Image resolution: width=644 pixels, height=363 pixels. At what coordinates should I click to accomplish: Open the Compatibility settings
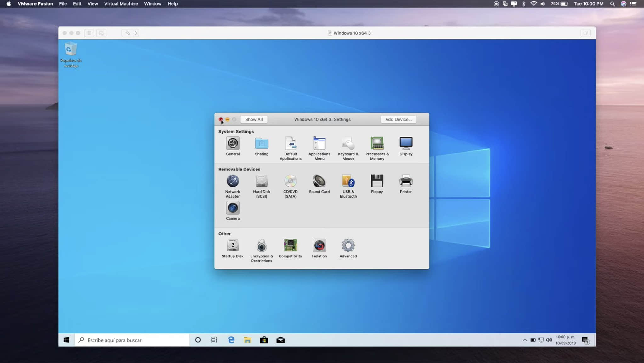click(290, 246)
